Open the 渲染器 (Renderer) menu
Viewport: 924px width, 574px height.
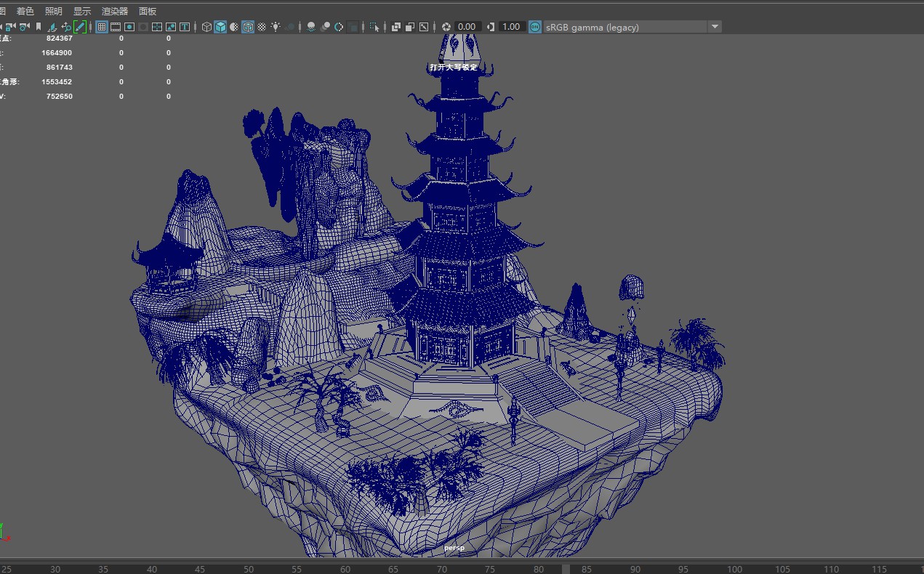115,11
